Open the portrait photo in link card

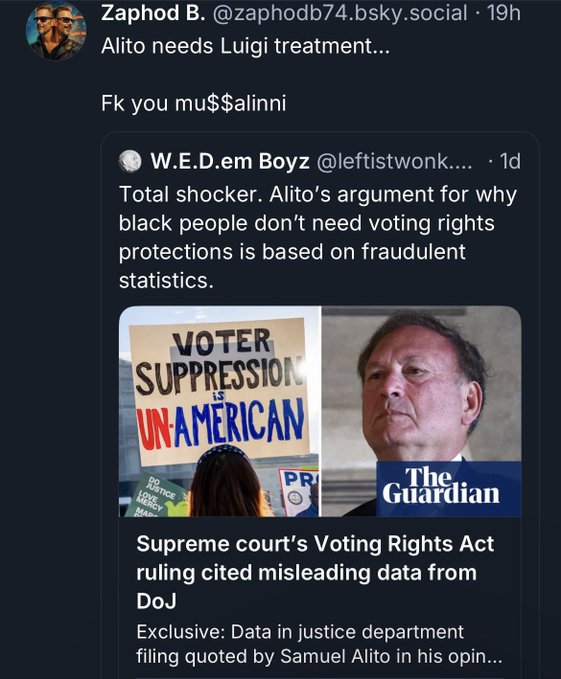(422, 411)
